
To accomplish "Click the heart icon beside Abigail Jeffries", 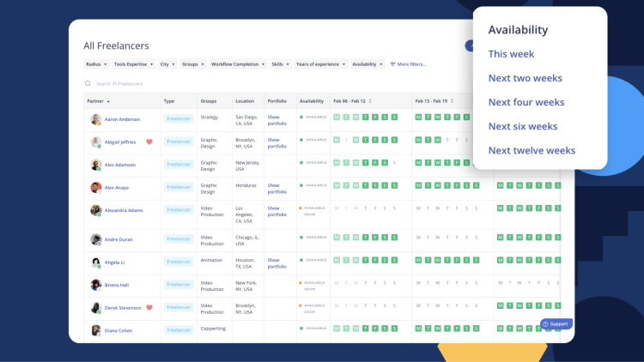I will (x=149, y=142).
